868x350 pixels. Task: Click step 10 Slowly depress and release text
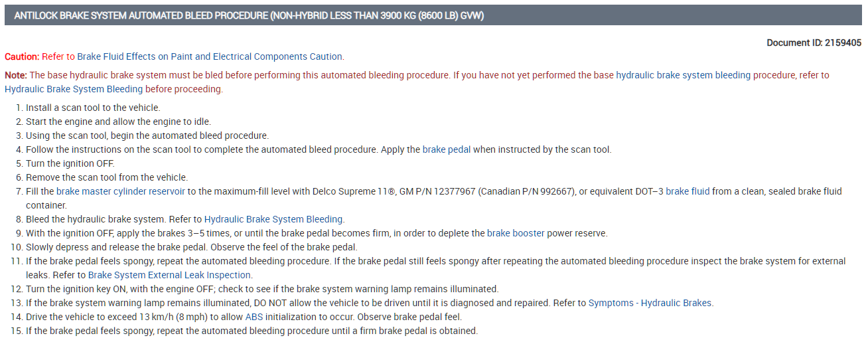[191, 247]
